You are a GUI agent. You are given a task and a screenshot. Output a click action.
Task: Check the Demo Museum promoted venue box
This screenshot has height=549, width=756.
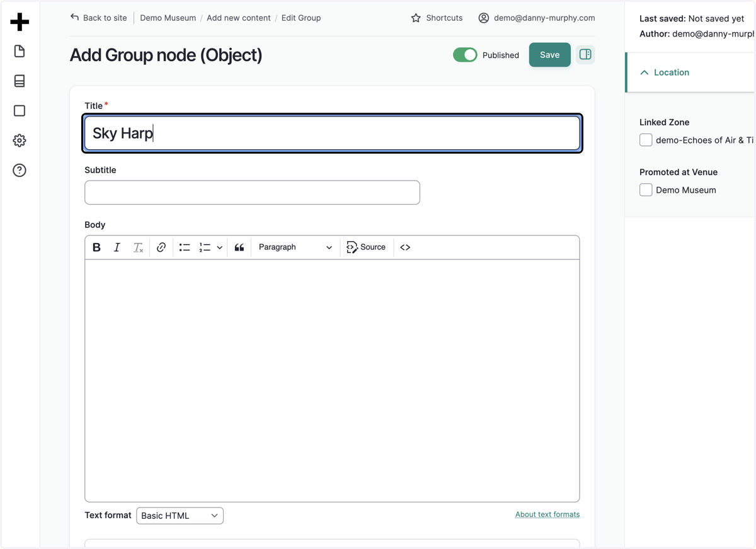646,190
